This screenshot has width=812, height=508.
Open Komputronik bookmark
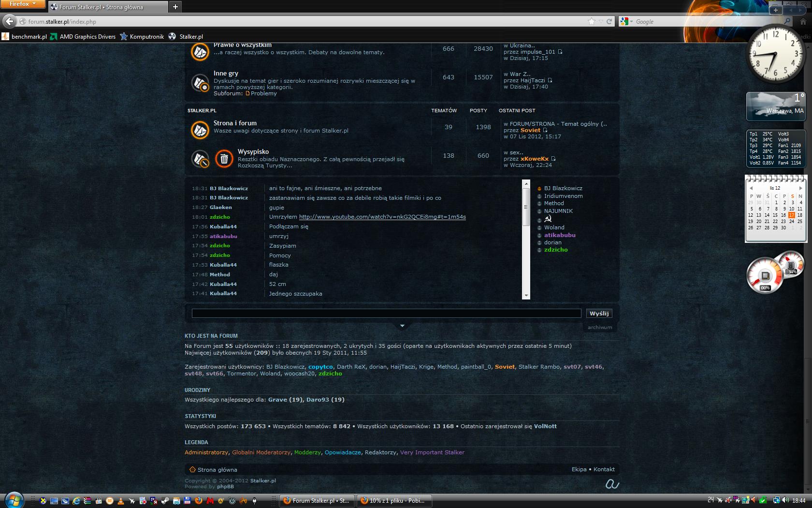[x=142, y=36]
